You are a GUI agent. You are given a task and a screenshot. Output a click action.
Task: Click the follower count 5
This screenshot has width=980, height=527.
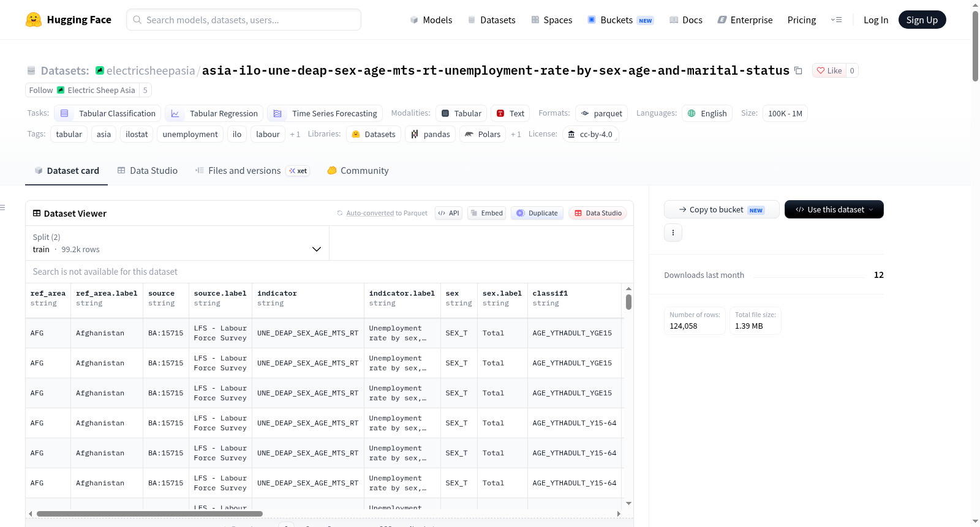coord(145,90)
